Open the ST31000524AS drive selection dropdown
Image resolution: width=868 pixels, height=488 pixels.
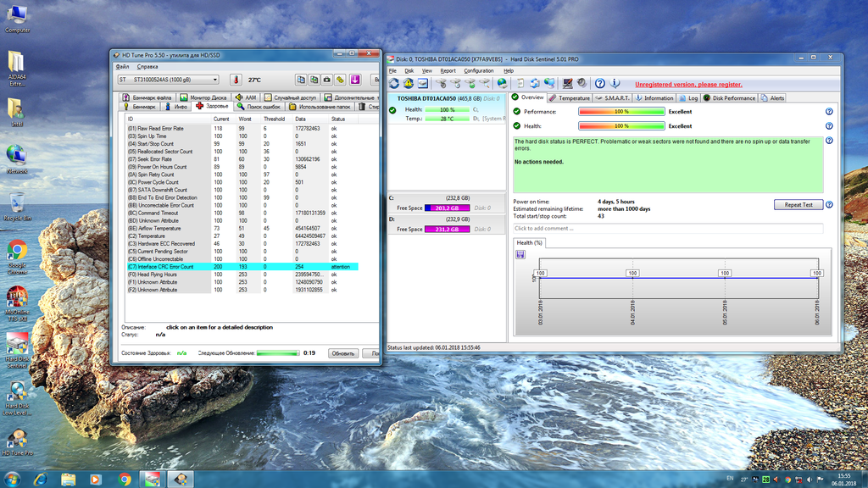(168, 80)
